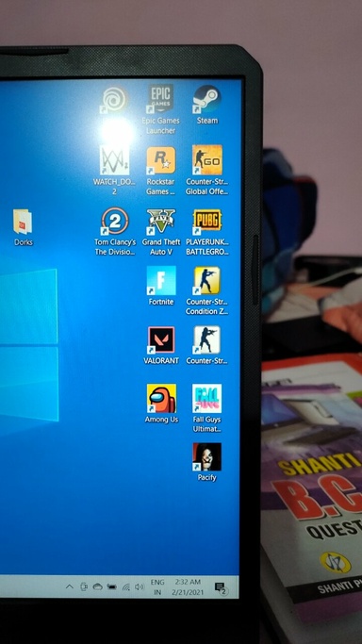362x644 pixels.
Task: Open the Action Center notifications icon
Action: pyautogui.click(x=221, y=588)
